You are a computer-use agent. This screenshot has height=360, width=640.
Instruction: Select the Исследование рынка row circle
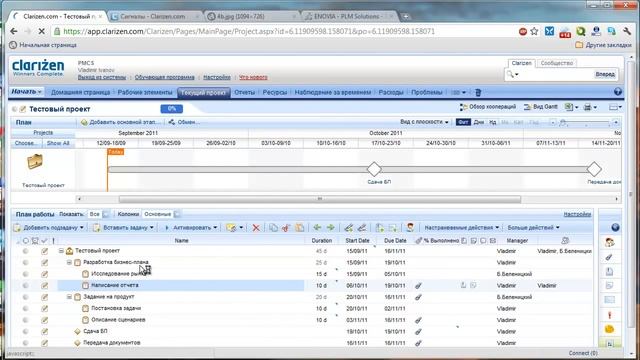pyautogui.click(x=26, y=274)
